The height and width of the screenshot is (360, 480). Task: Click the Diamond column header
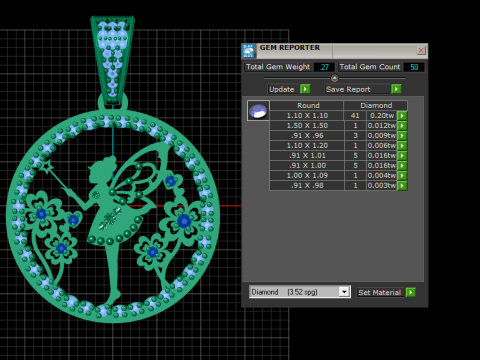(376, 105)
